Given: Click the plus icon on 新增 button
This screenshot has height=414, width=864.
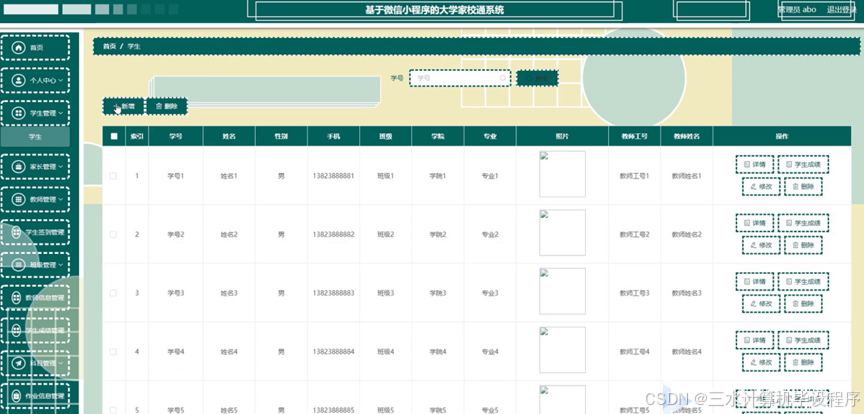Looking at the screenshot, I should [115, 106].
